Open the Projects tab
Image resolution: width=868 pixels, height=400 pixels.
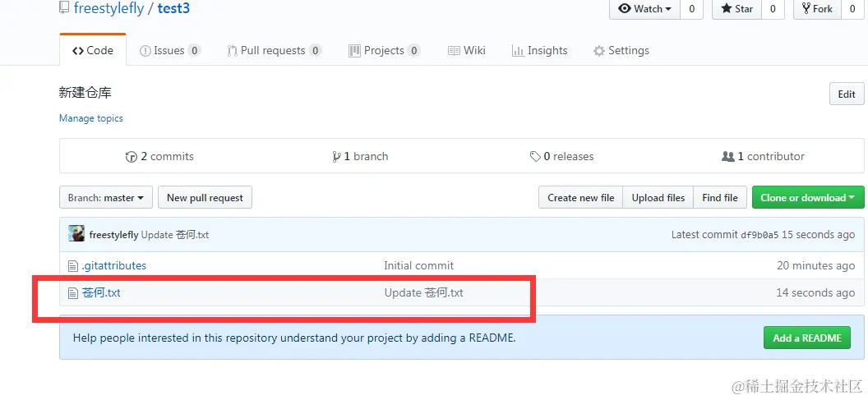(x=384, y=50)
